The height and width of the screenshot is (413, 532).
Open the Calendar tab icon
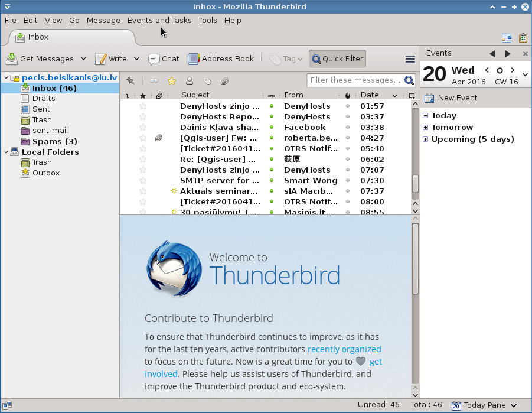[506, 38]
